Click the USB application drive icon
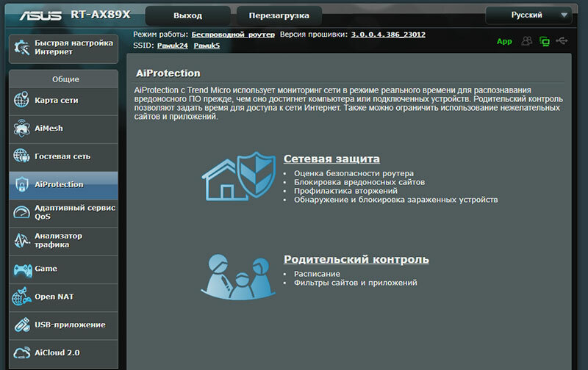Screen dimensions: 588x370 click(x=22, y=324)
